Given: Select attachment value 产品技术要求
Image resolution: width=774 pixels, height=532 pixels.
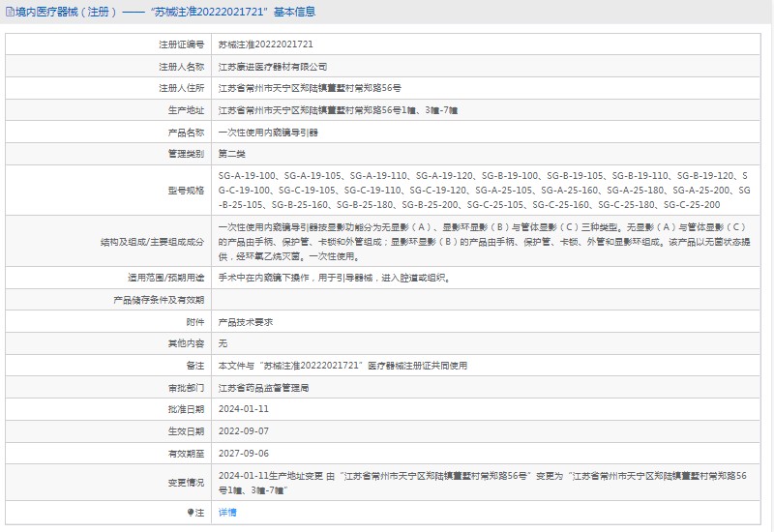Looking at the screenshot, I should [x=246, y=322].
